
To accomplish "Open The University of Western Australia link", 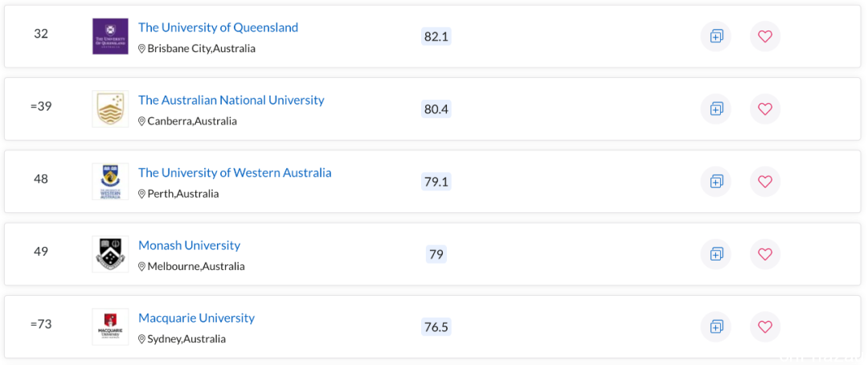I will click(x=235, y=173).
